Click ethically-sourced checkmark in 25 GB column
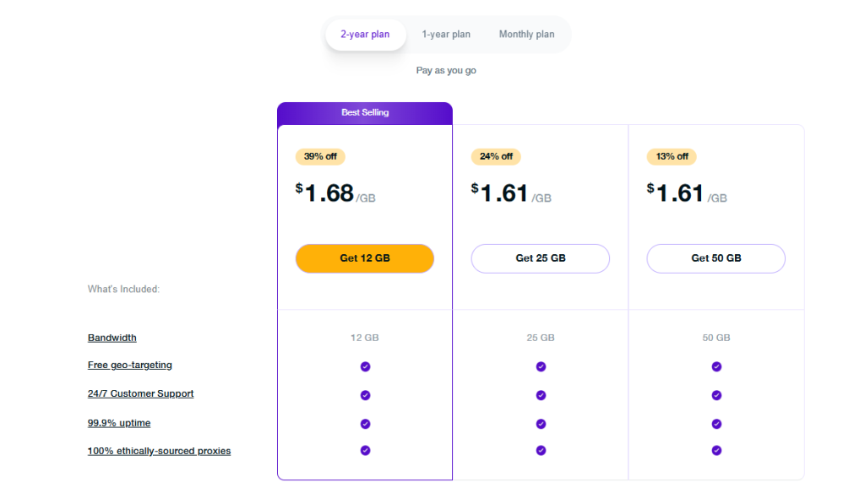This screenshot has height=504, width=865. pyautogui.click(x=541, y=451)
